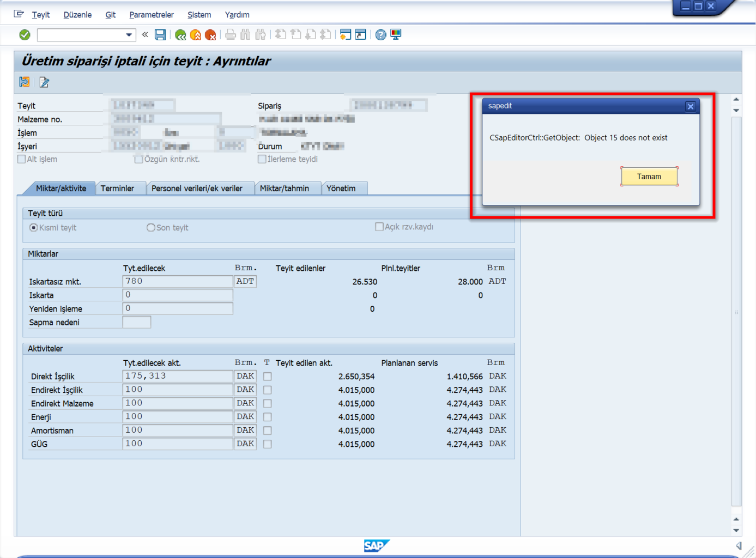
Task: Click the Previous Page icon
Action: [x=296, y=35]
